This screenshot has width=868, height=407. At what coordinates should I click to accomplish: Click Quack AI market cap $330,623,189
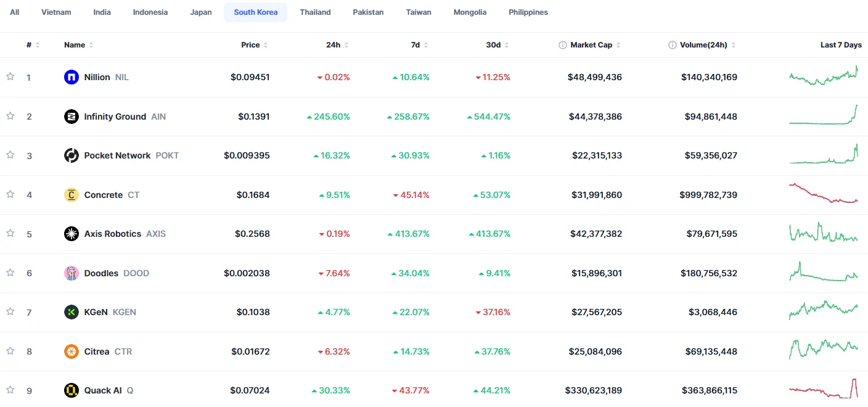tap(594, 390)
